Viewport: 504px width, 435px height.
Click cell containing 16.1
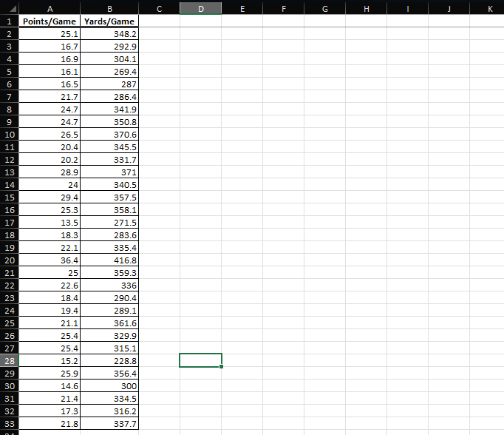(x=50, y=72)
